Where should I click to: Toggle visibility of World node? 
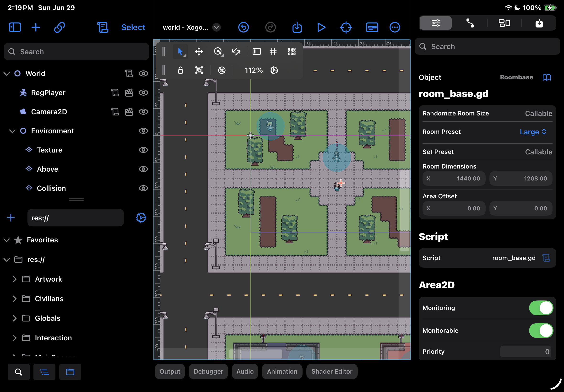tap(143, 73)
